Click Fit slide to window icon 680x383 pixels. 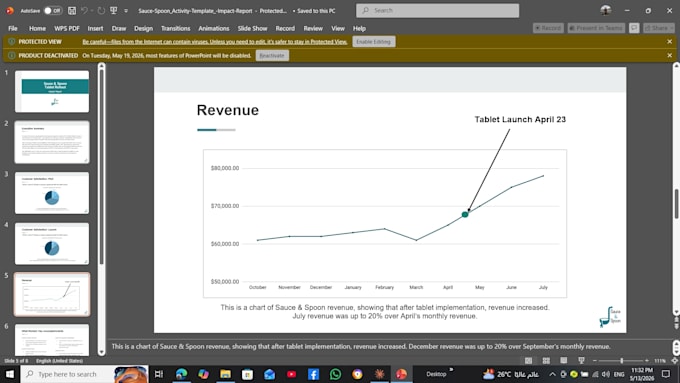[674, 361]
